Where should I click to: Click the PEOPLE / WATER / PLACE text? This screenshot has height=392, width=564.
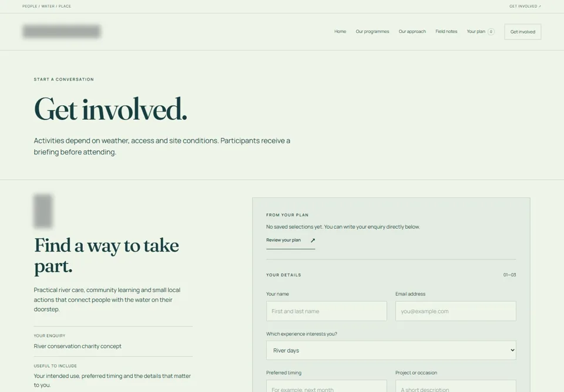point(47,6)
